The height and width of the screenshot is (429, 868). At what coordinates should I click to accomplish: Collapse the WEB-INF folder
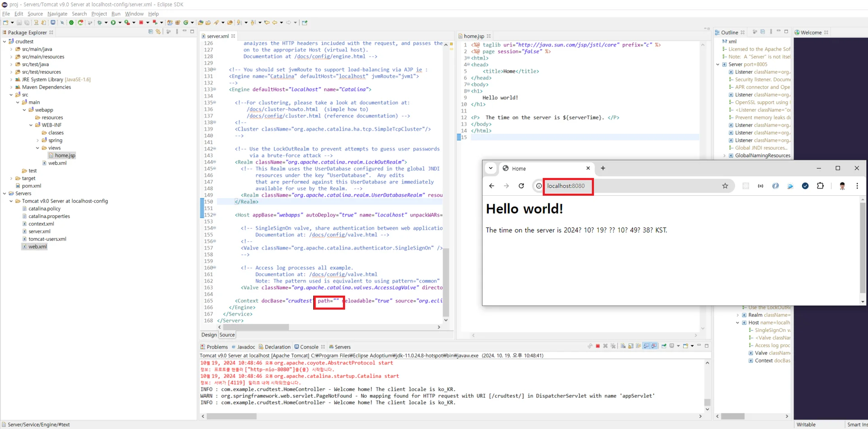coord(30,125)
